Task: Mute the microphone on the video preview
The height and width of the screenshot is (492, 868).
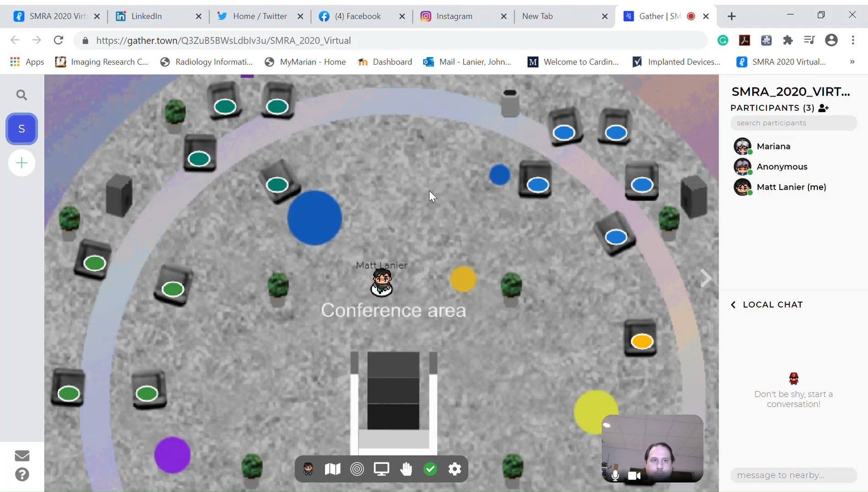Action: [615, 476]
